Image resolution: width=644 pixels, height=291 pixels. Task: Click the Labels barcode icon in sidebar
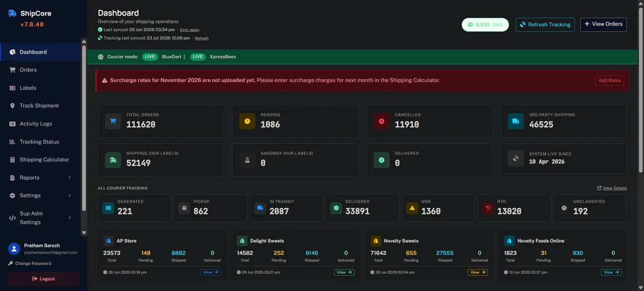(12, 88)
